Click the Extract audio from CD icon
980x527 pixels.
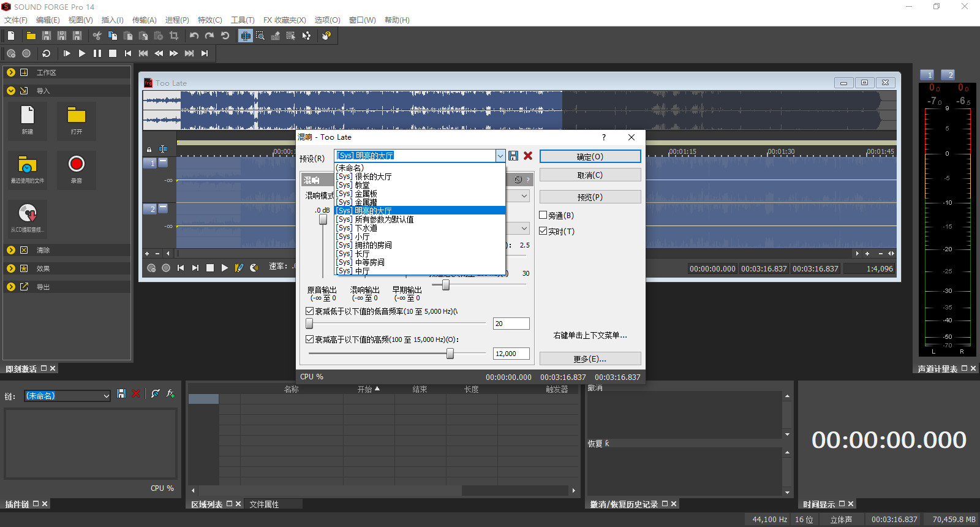[28, 214]
